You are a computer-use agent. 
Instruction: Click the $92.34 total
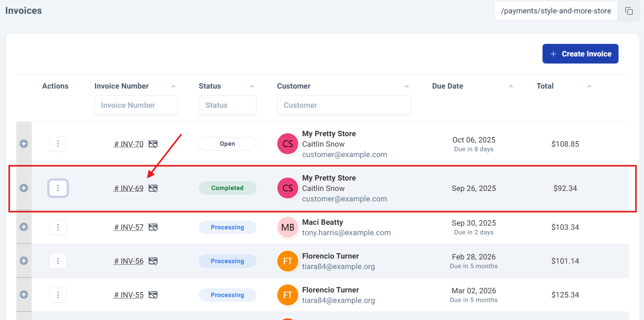tap(565, 188)
